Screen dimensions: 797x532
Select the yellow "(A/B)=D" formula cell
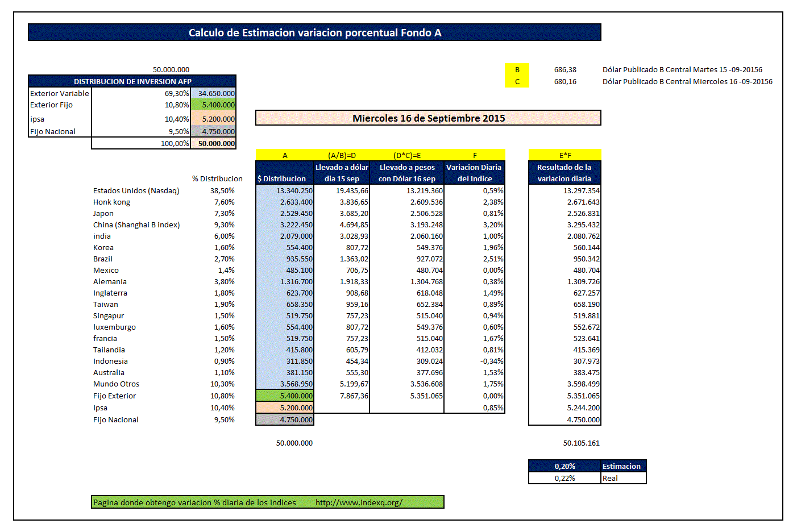tap(342, 155)
